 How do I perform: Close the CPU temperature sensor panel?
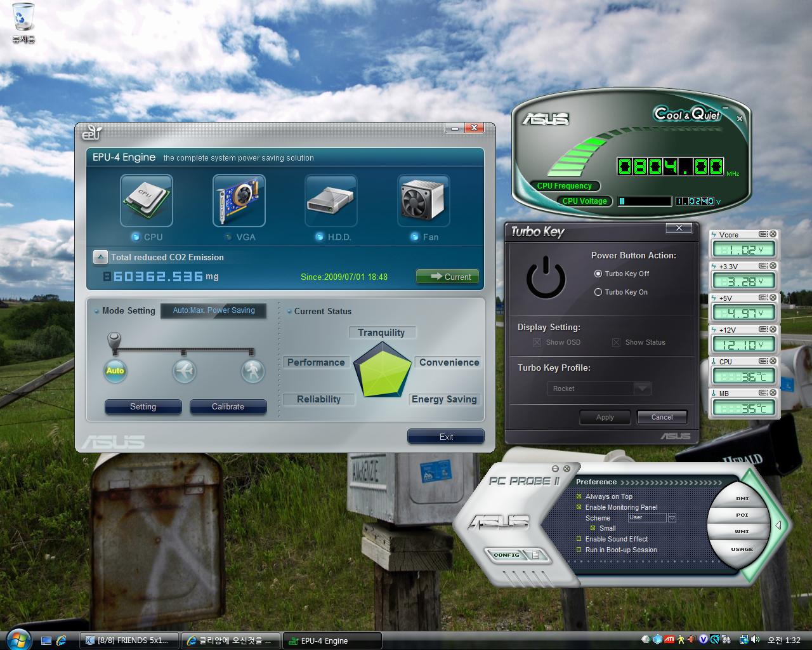point(773,361)
